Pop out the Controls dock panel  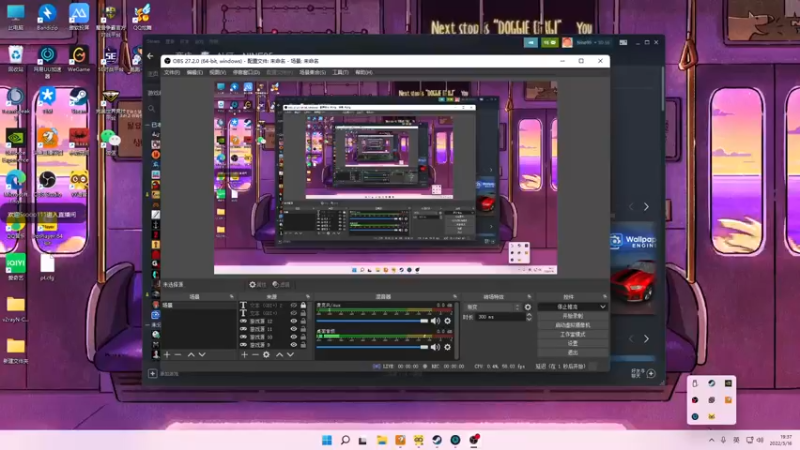[x=605, y=296]
